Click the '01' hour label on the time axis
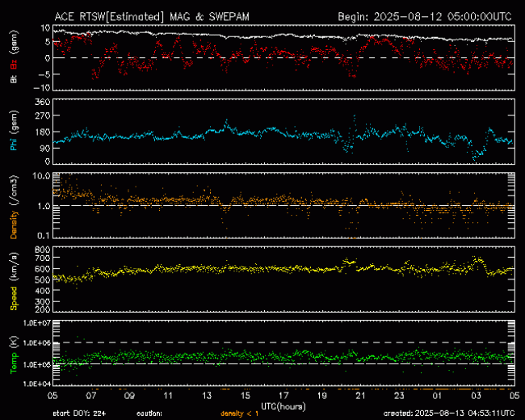The height and width of the screenshot is (420, 525). [x=438, y=396]
